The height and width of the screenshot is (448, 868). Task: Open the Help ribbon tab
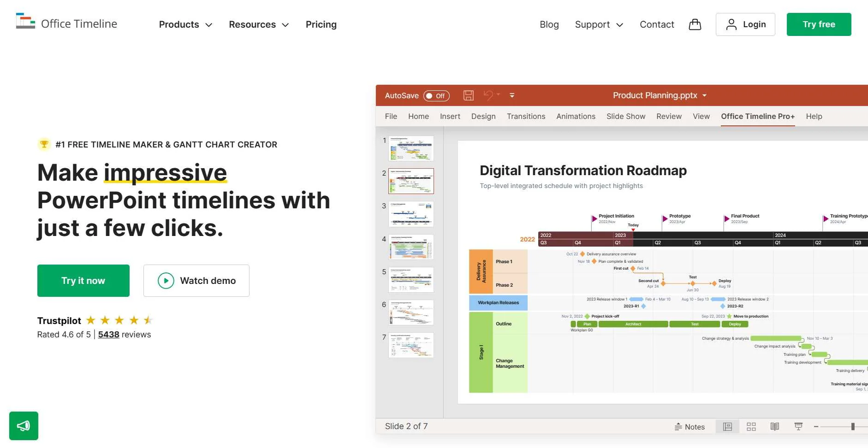coord(814,116)
